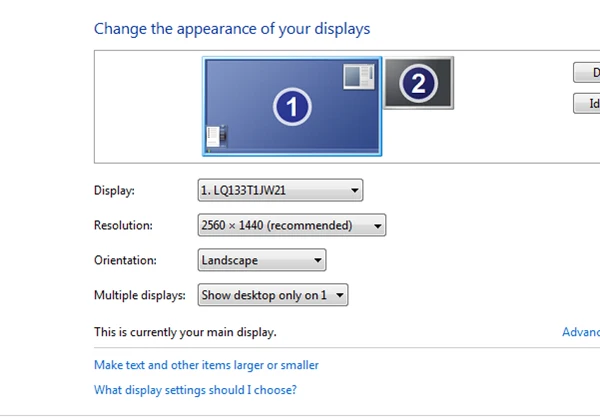Select monitor 2 in the display preview
The height and width of the screenshot is (417, 600).
[x=419, y=84]
